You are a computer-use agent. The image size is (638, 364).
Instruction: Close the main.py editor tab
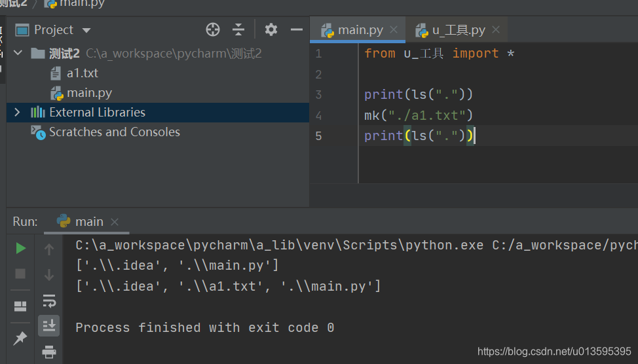[x=394, y=29]
